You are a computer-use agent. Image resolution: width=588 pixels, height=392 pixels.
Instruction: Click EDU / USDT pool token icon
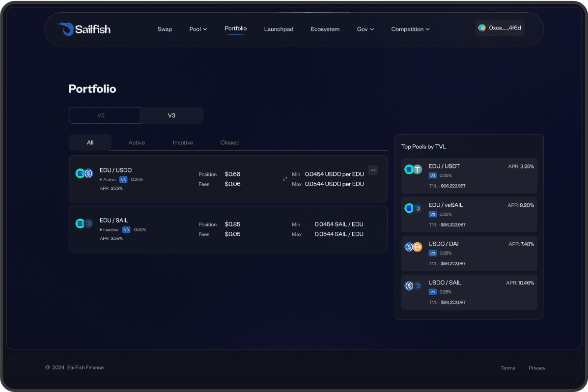pos(413,169)
